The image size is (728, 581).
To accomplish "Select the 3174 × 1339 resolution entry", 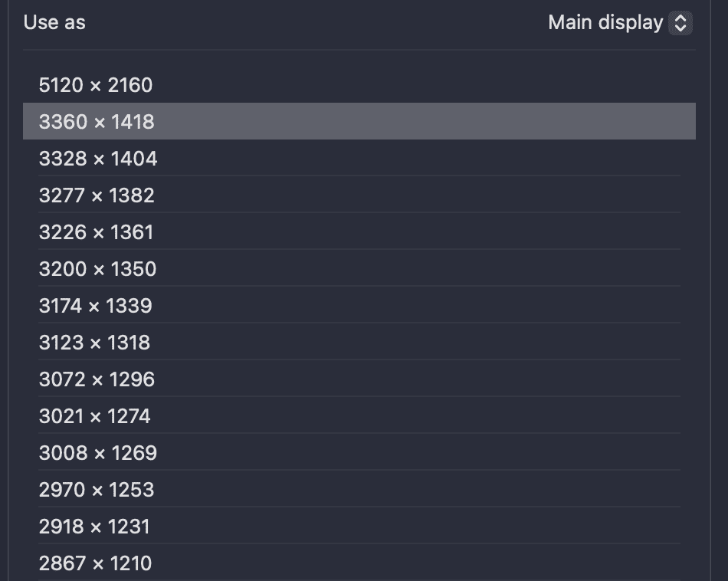I will tap(96, 306).
